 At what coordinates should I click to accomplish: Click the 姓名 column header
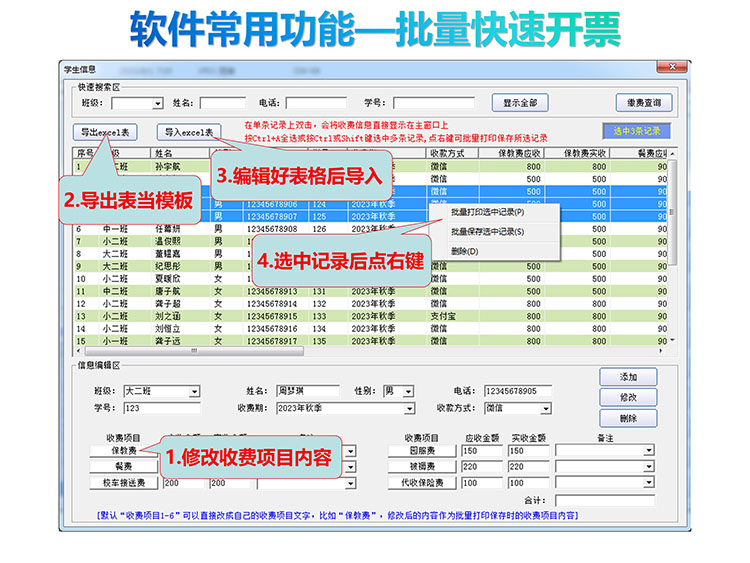point(180,153)
